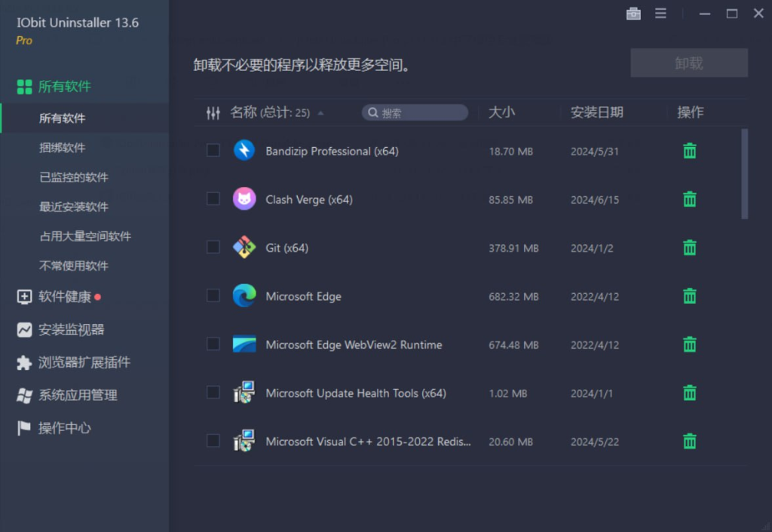Open the 所有软件 sub-item in sidebar
Image resolution: width=772 pixels, height=532 pixels.
62,118
